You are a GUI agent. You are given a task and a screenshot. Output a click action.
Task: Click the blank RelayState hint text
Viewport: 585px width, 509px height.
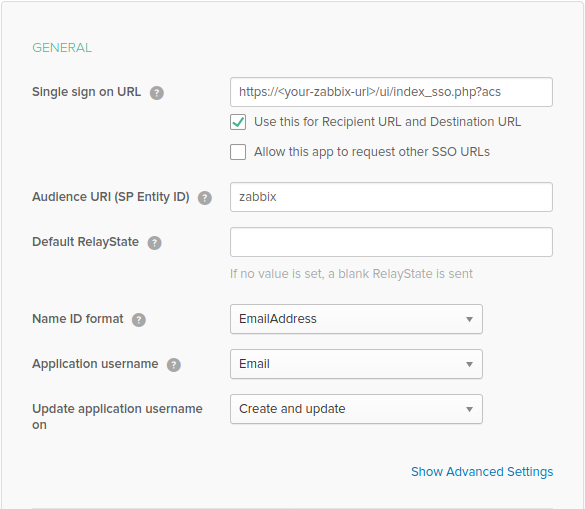coord(351,274)
